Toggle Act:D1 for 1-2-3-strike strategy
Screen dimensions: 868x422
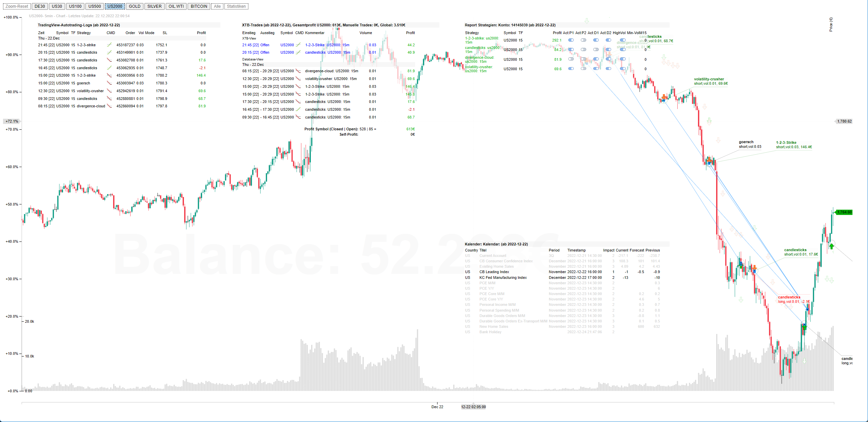[596, 40]
